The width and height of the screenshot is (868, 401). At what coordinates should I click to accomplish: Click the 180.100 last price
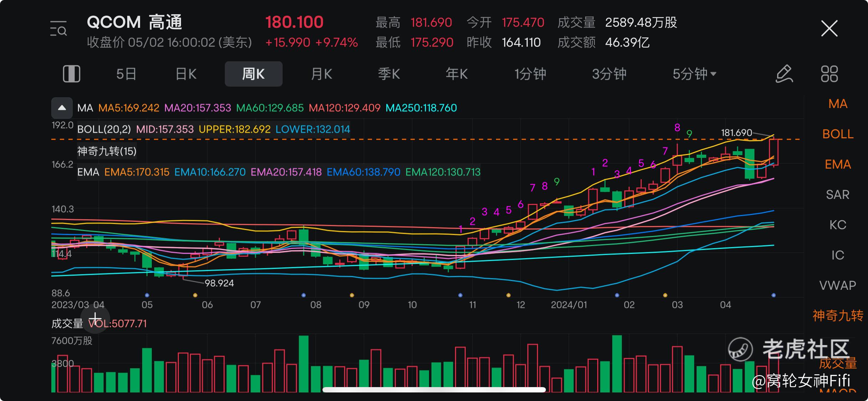coord(294,22)
